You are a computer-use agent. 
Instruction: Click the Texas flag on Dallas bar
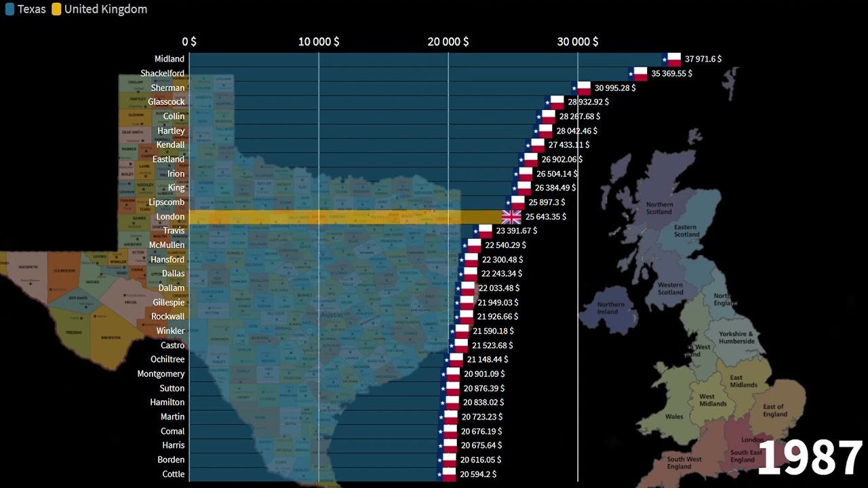467,274
